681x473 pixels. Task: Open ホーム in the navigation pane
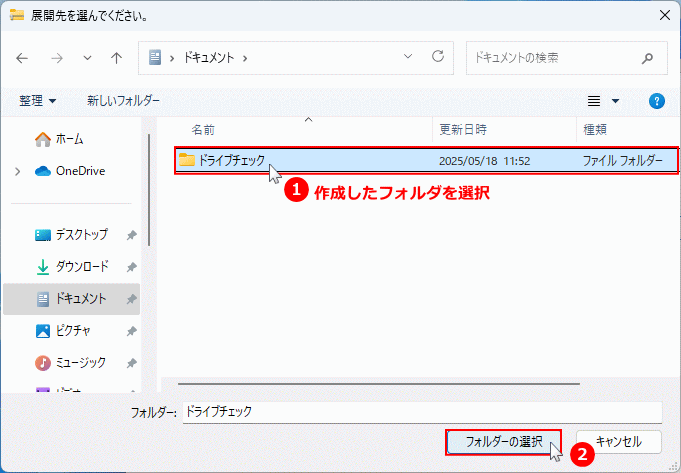coord(59,139)
